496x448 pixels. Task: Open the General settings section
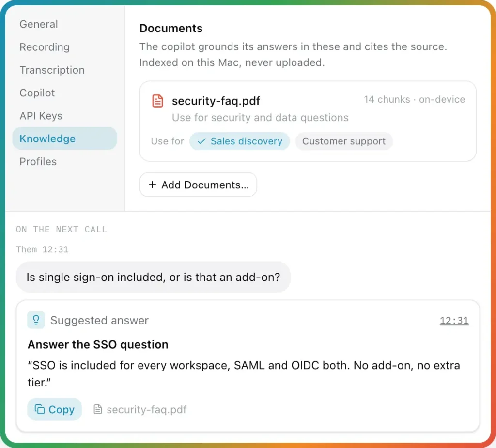pyautogui.click(x=39, y=24)
